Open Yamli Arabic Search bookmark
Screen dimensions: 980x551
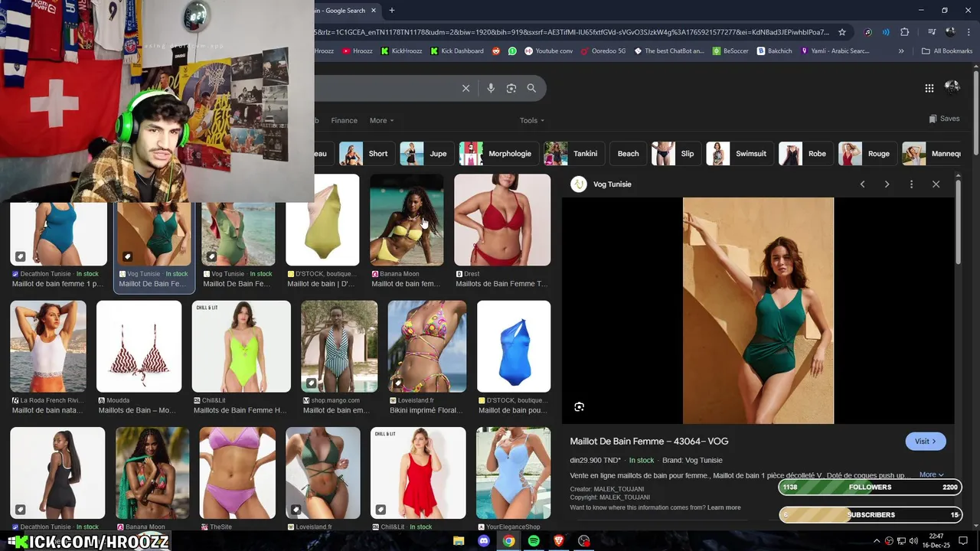click(835, 51)
